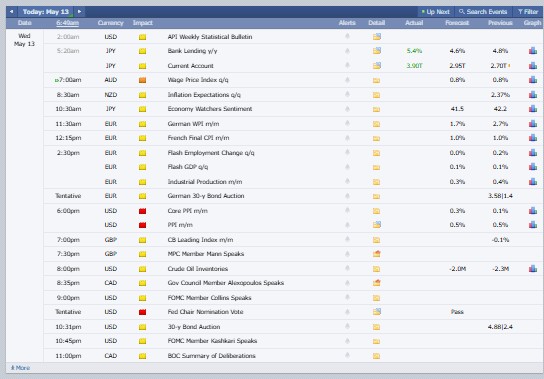The width and height of the screenshot is (544, 379).
Task: Toggle alert bell for Crude Oil Inventories
Action: [x=347, y=268]
